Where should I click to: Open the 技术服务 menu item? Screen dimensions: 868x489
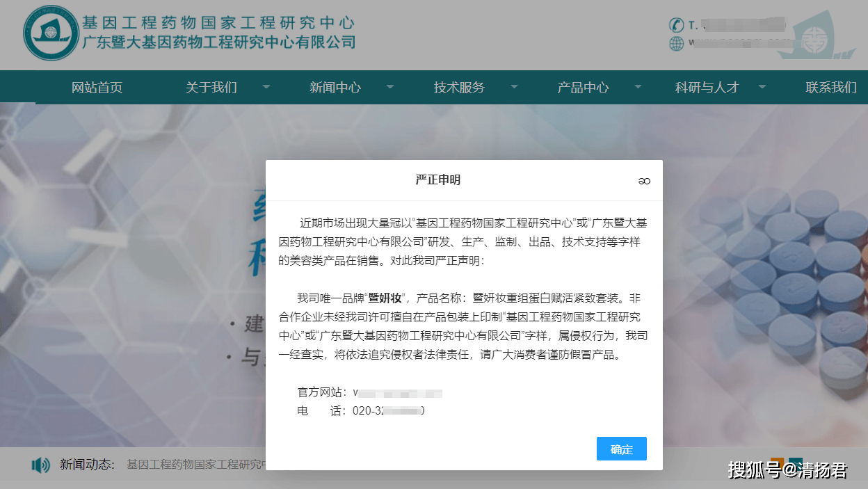459,88
